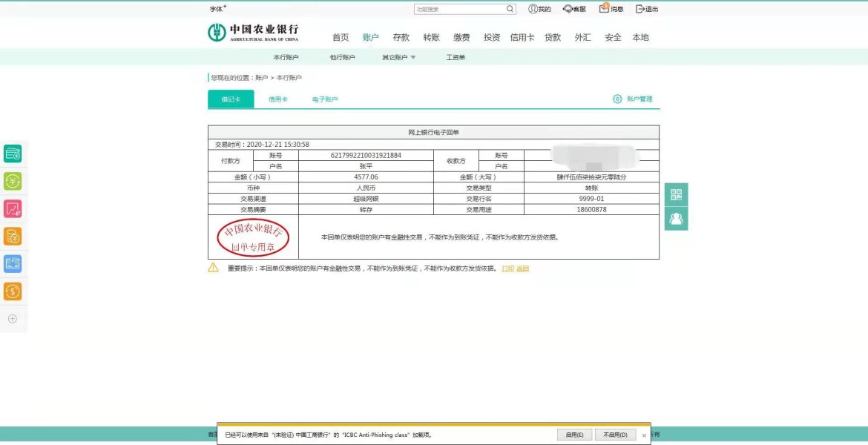Switch to the 电子账户 tab

[x=325, y=99]
